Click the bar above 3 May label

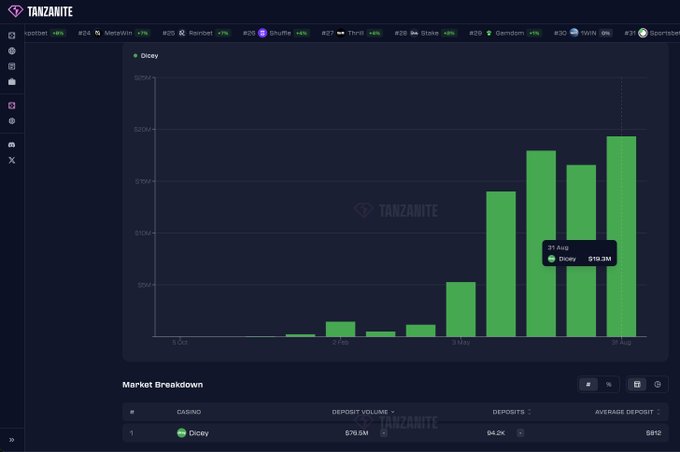tap(461, 309)
